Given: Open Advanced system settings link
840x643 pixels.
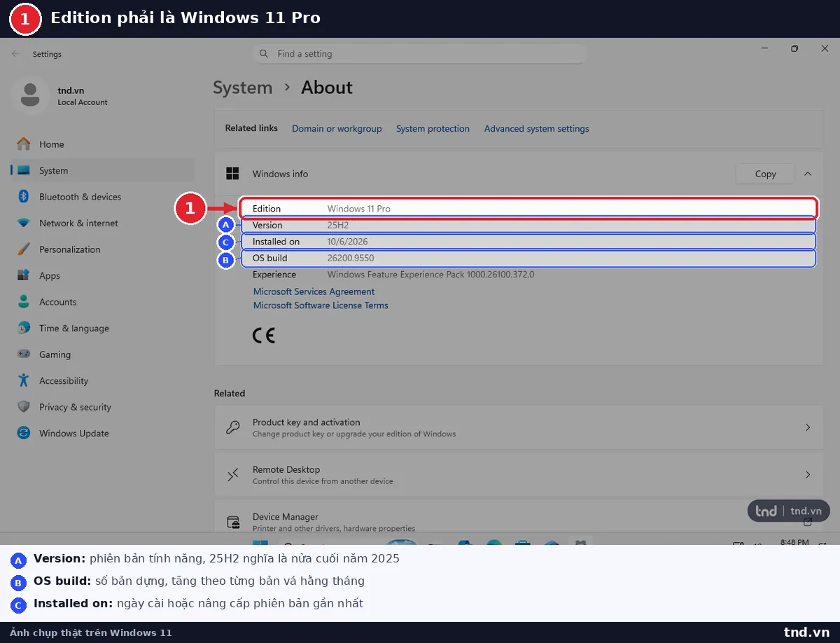Looking at the screenshot, I should pos(536,129).
